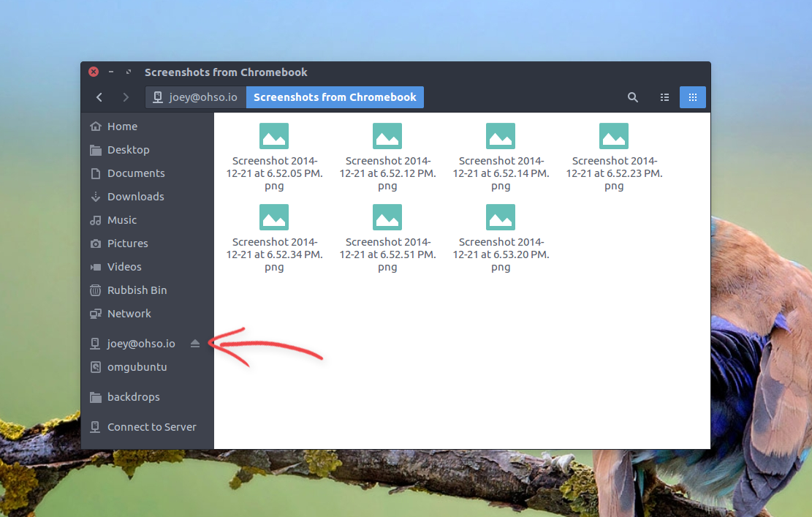Open the omgubuntu drive
Image resolution: width=812 pixels, height=517 pixels.
[x=137, y=367]
